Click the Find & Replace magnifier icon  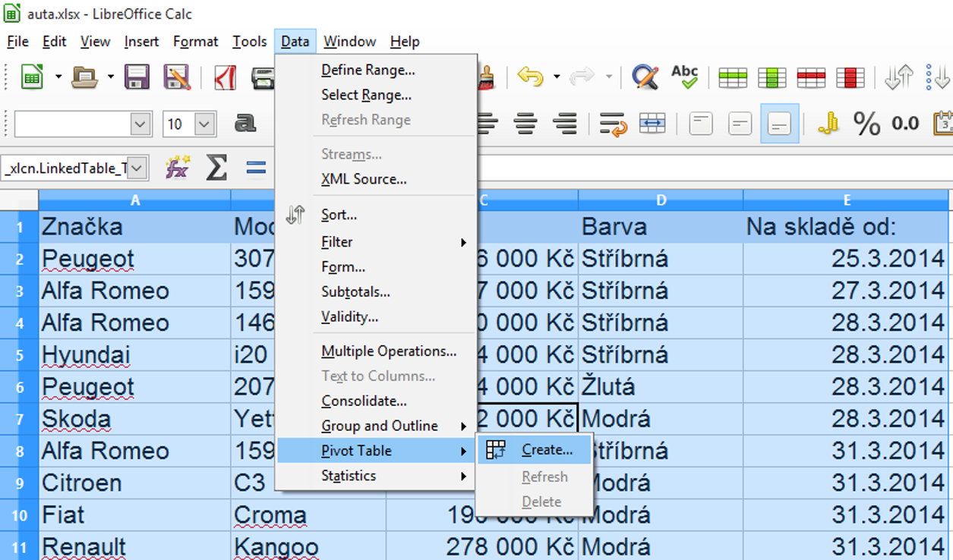645,77
